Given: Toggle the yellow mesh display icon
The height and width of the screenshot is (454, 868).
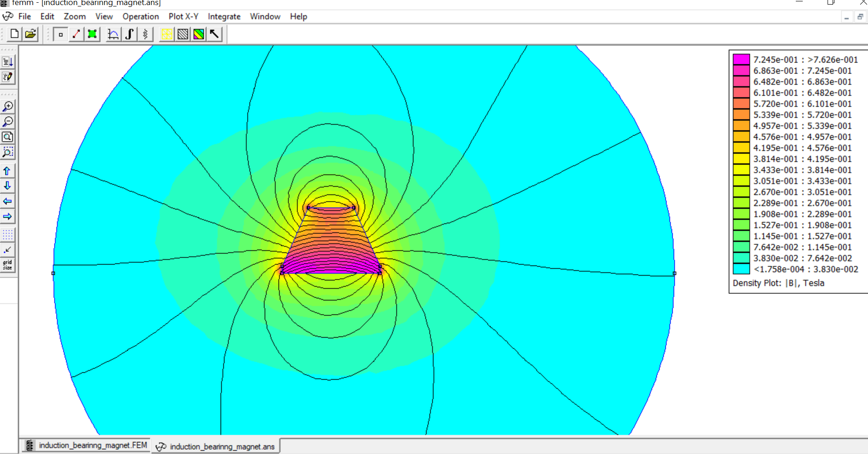Looking at the screenshot, I should [x=167, y=34].
